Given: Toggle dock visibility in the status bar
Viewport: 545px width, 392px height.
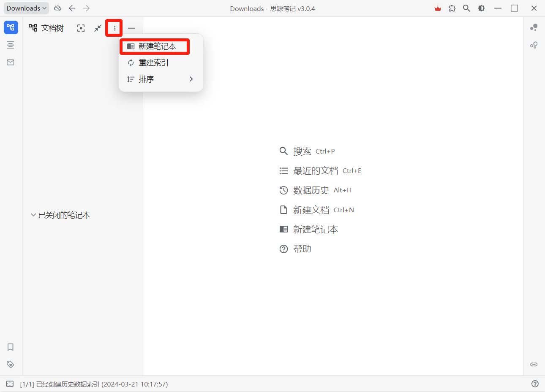Looking at the screenshot, I should pos(10,384).
